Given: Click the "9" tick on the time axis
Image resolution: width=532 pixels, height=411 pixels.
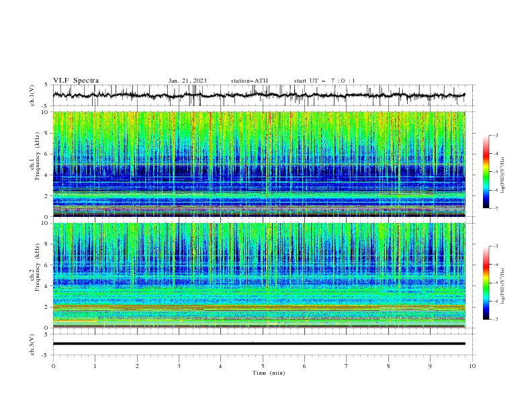Looking at the screenshot, I should [x=430, y=366].
